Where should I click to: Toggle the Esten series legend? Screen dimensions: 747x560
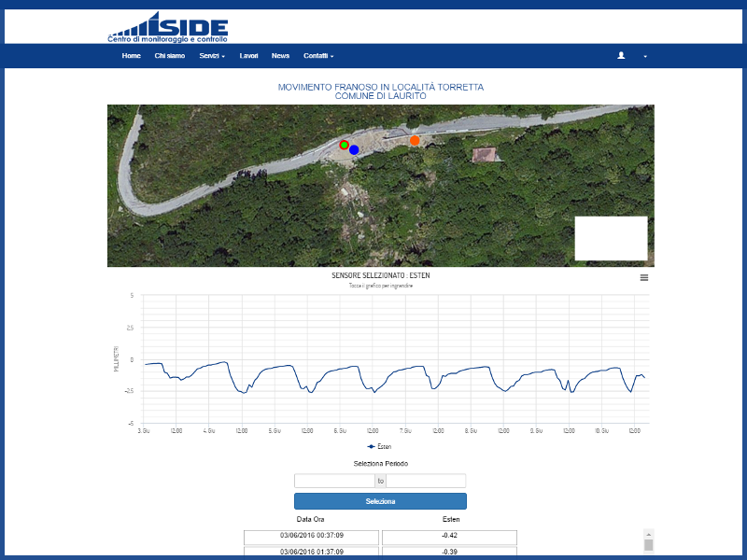(379, 447)
